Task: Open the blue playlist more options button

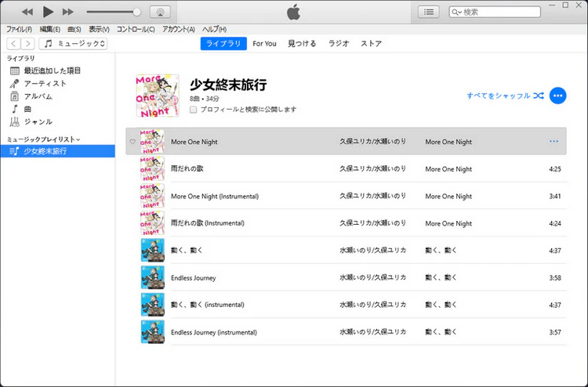Action: tap(557, 96)
